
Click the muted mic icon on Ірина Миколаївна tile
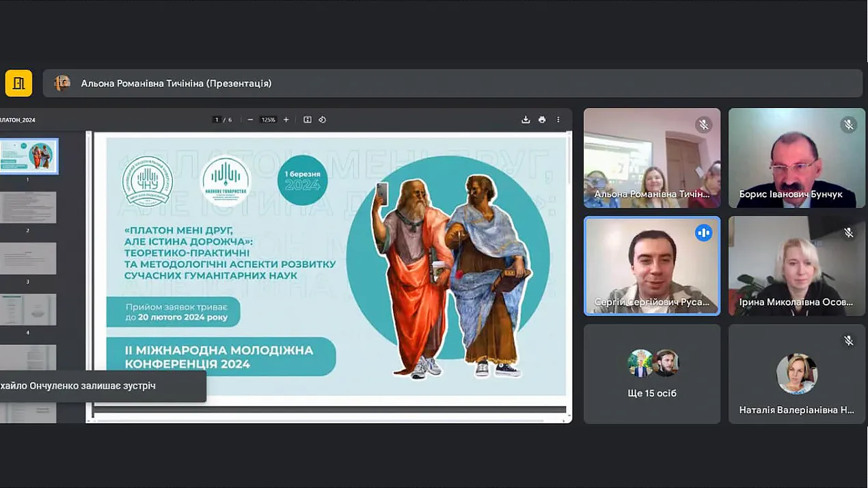pyautogui.click(x=848, y=233)
